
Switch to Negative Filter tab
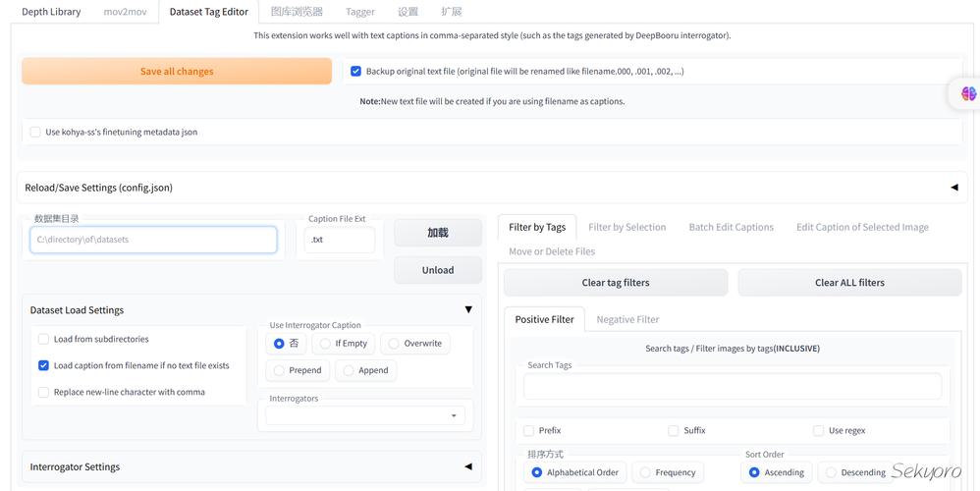point(627,319)
